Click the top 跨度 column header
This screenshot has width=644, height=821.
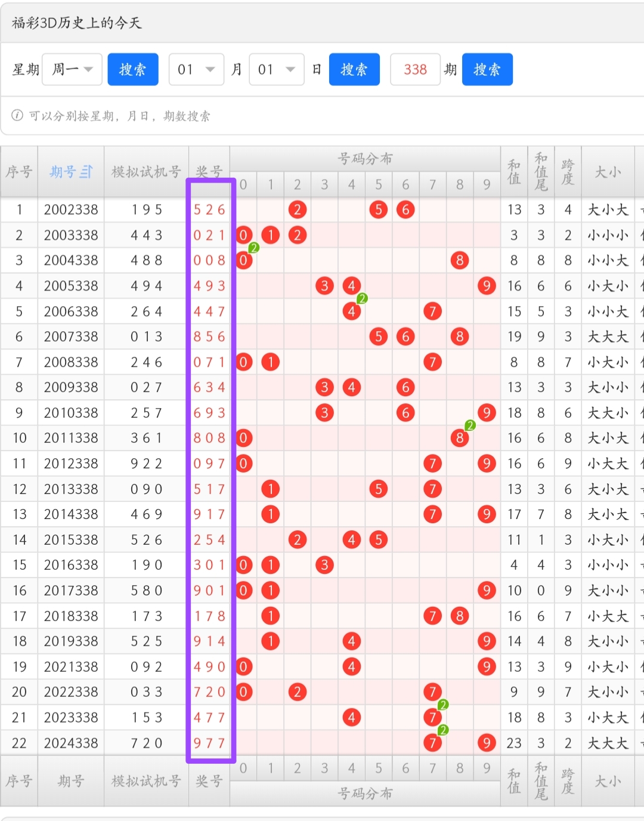pyautogui.click(x=568, y=172)
